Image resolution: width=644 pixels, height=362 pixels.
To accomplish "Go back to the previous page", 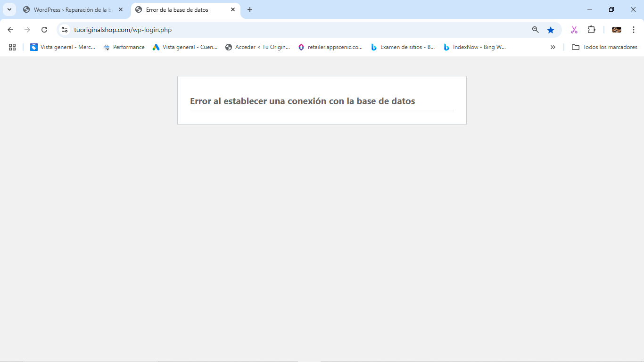I will pos(10,30).
